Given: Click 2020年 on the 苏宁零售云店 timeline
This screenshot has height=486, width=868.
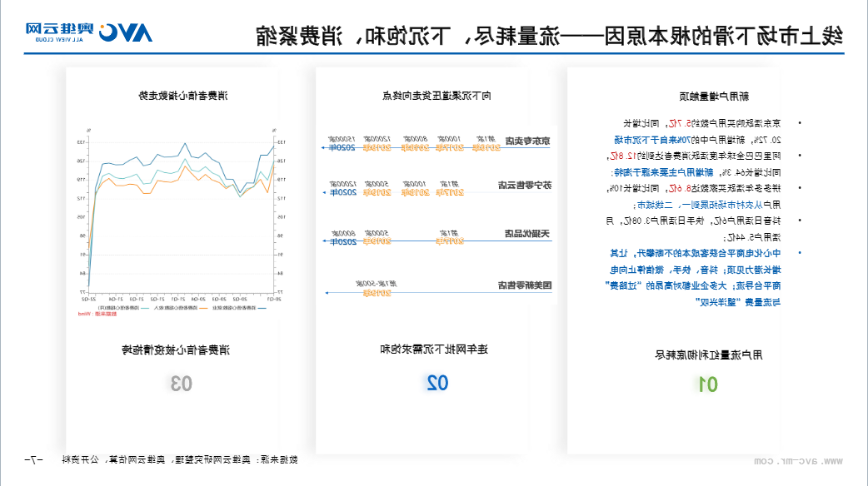Looking at the screenshot, I should click(343, 192).
